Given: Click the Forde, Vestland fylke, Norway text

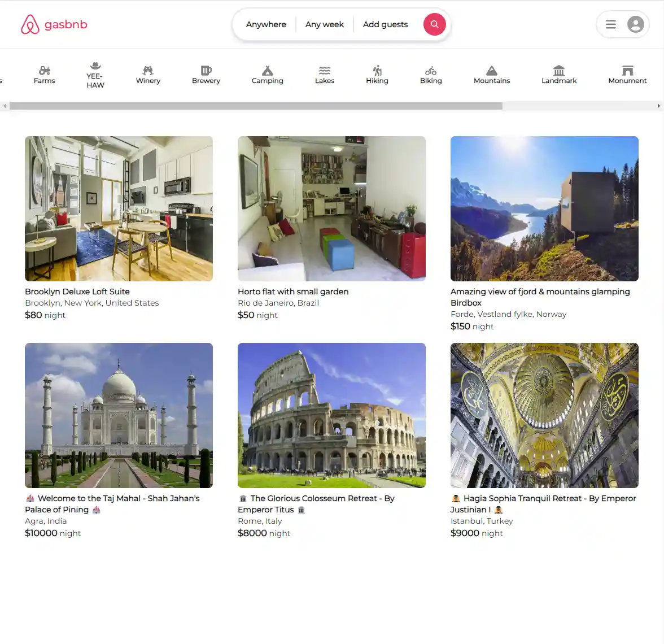Looking at the screenshot, I should coord(508,314).
